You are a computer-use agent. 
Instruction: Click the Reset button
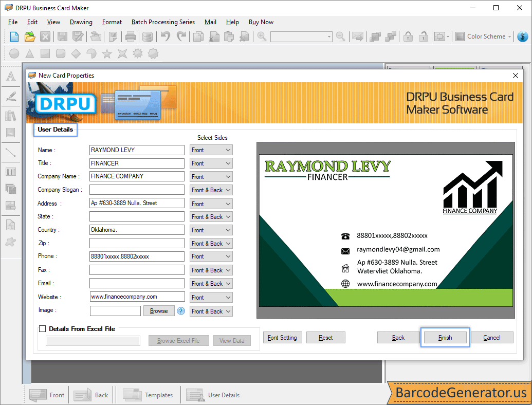click(x=326, y=338)
